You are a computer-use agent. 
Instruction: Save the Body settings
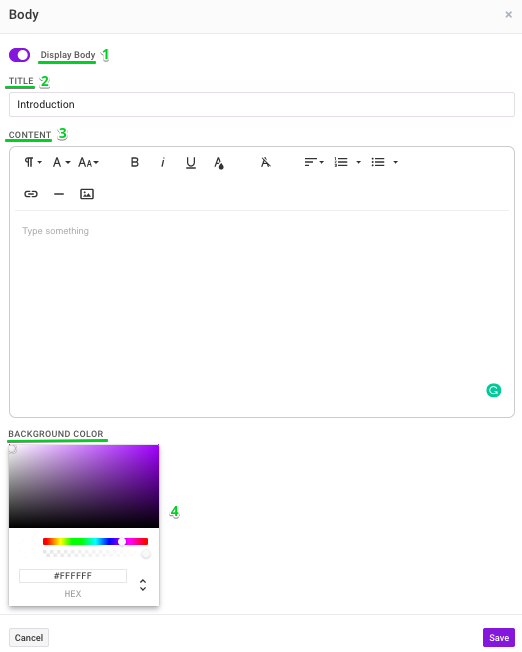499,637
